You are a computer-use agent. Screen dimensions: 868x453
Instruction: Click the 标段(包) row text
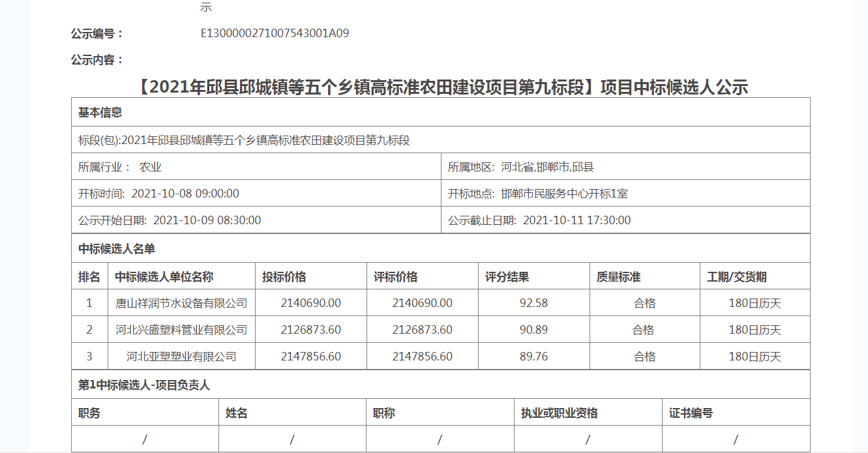pos(244,140)
